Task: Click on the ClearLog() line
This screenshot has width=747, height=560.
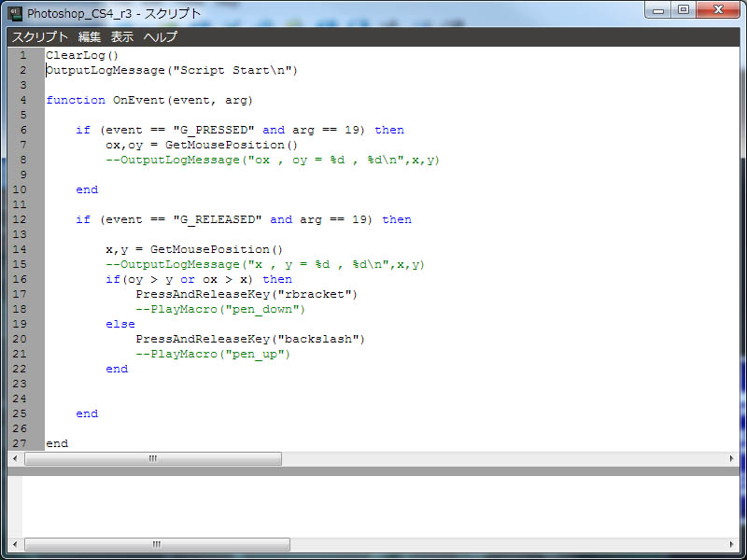Action: pyautogui.click(x=82, y=55)
